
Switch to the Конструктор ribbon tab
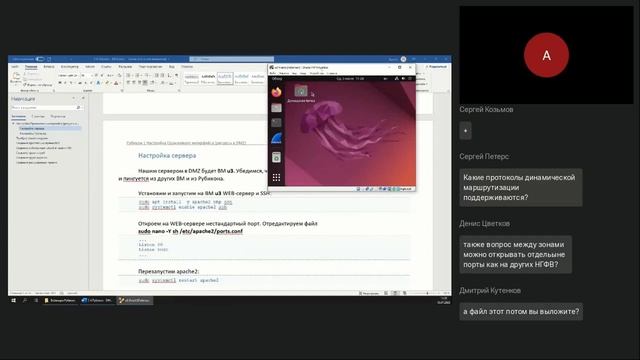(x=69, y=67)
